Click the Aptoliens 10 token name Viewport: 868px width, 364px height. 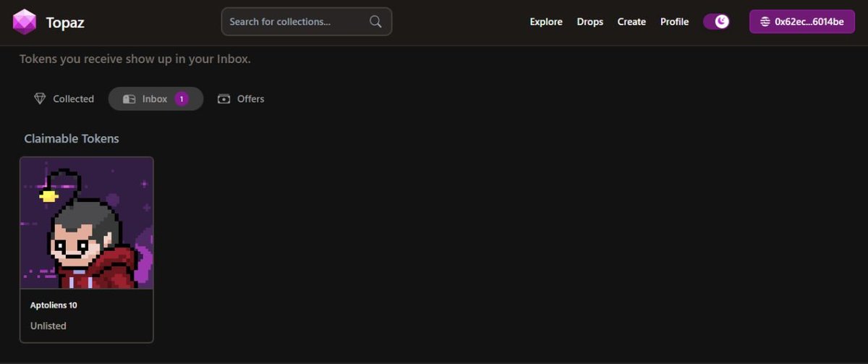(54, 305)
